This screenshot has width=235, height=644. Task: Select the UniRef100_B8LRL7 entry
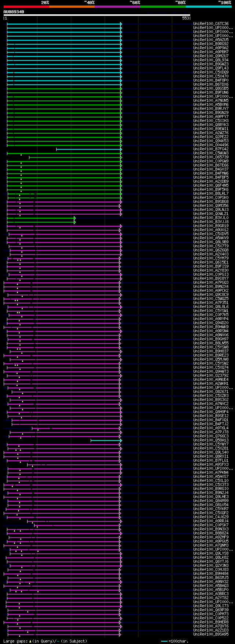[211, 194]
